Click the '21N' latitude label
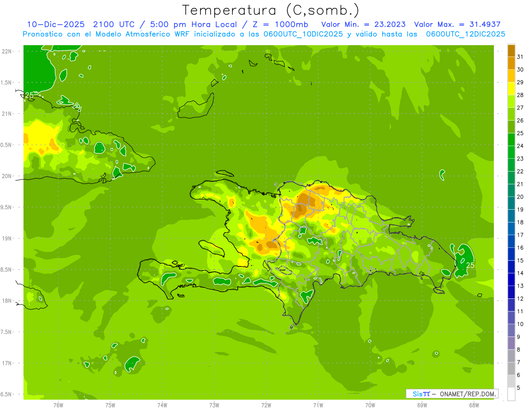This screenshot has width=532, height=411. click(x=7, y=114)
